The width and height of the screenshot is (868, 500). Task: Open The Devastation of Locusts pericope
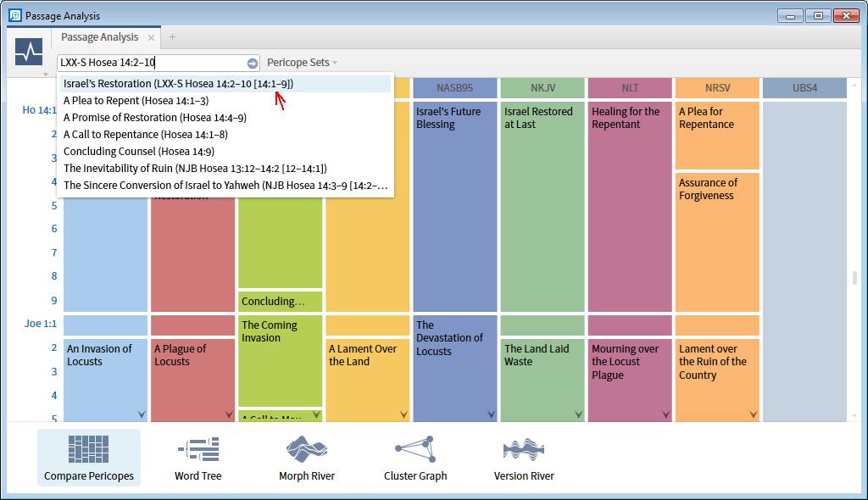454,368
